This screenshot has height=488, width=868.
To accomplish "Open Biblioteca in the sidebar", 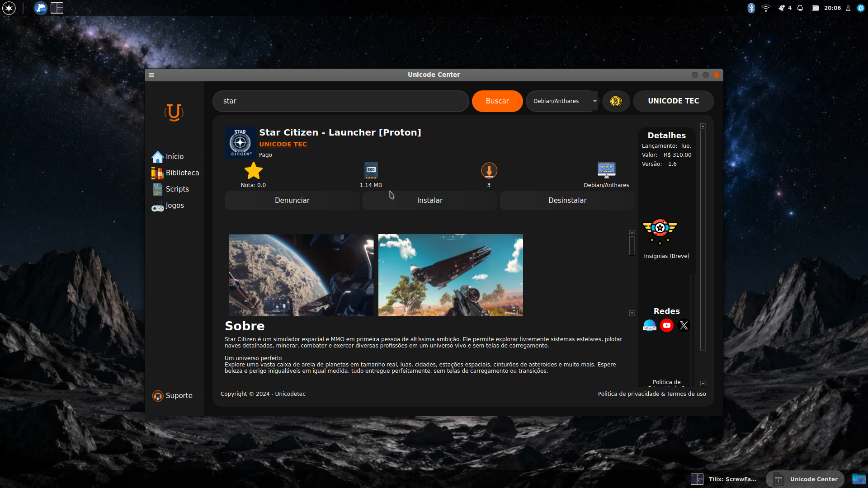I will coord(175,173).
